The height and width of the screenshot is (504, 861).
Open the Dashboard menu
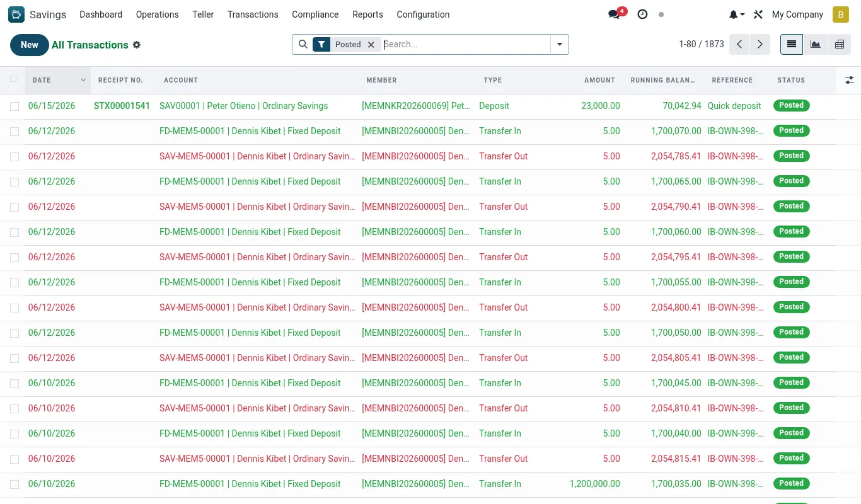coord(101,14)
